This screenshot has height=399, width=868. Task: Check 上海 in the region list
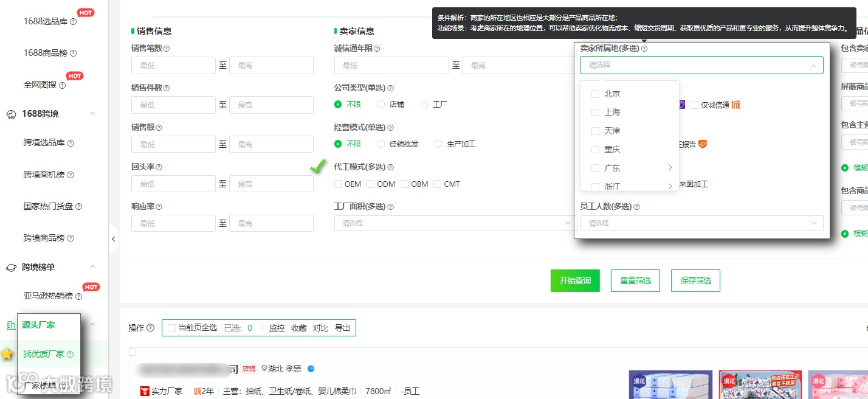click(x=595, y=112)
